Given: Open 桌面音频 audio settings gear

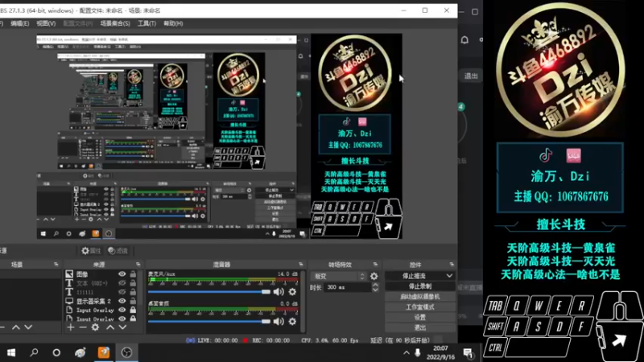Looking at the screenshot, I should [x=292, y=321].
